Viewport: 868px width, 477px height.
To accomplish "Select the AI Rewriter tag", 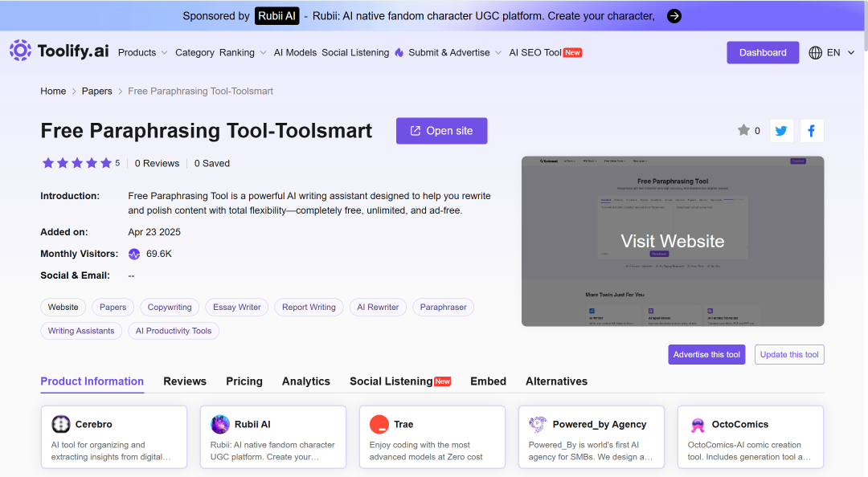I will (x=378, y=307).
